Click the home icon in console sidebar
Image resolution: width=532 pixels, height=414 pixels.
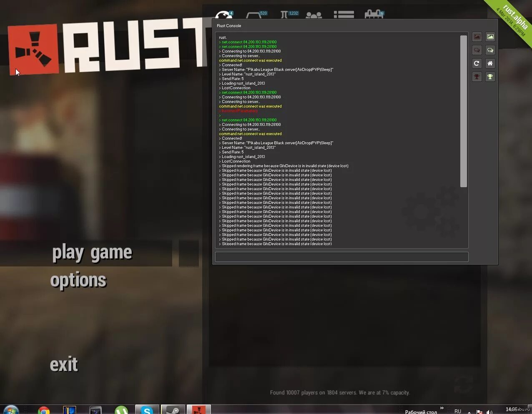tap(490, 63)
